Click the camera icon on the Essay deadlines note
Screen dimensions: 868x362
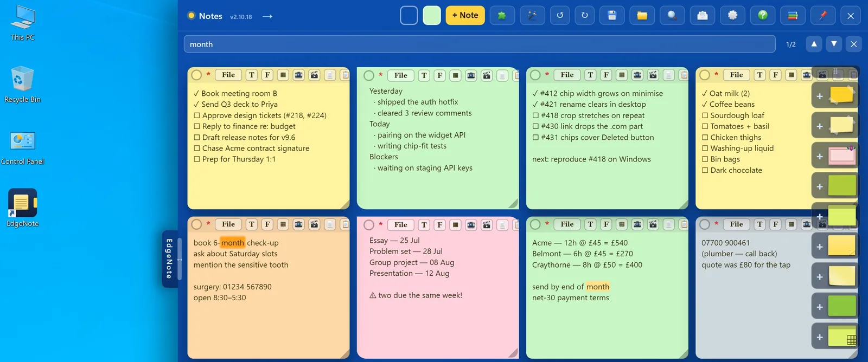click(471, 225)
